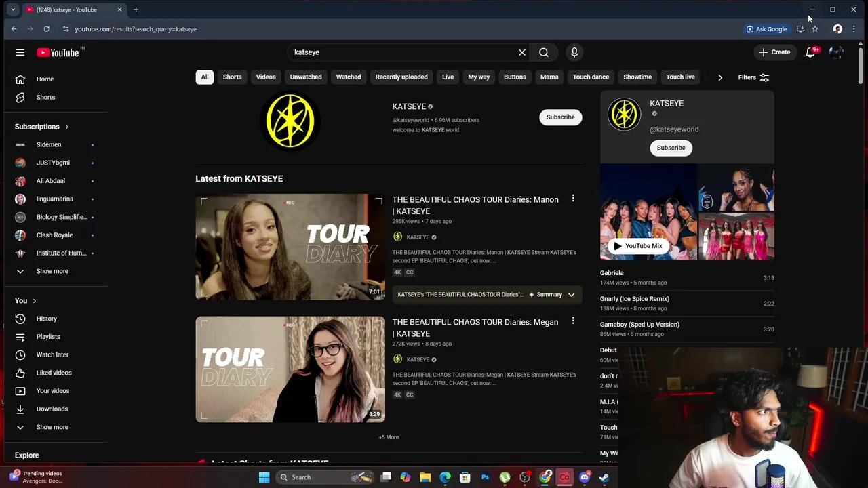
Task: Select the All filter chip
Action: point(204,77)
